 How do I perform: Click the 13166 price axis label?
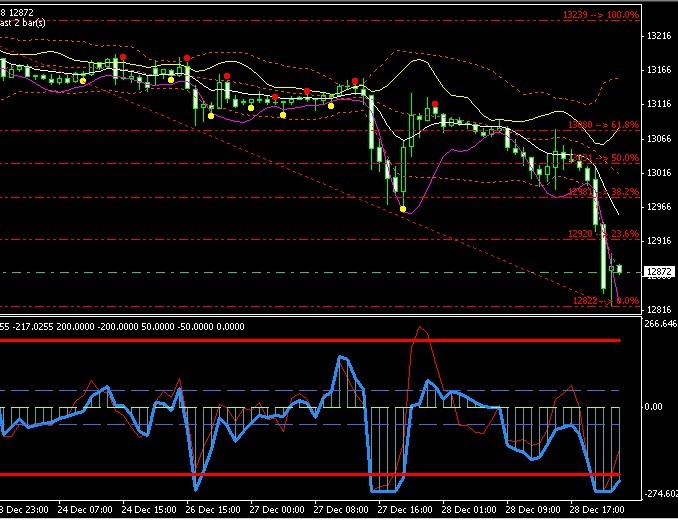tap(659, 70)
